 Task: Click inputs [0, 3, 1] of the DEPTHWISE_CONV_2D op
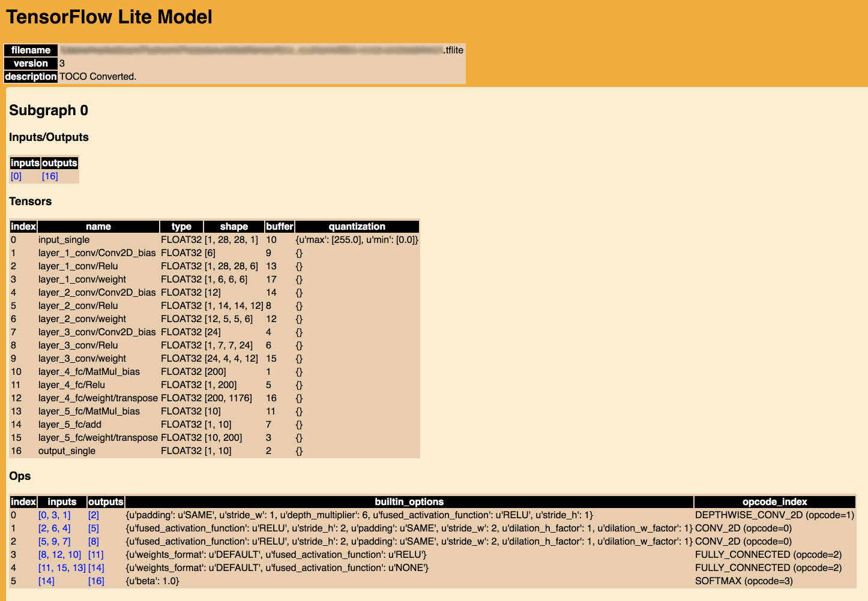click(54, 515)
